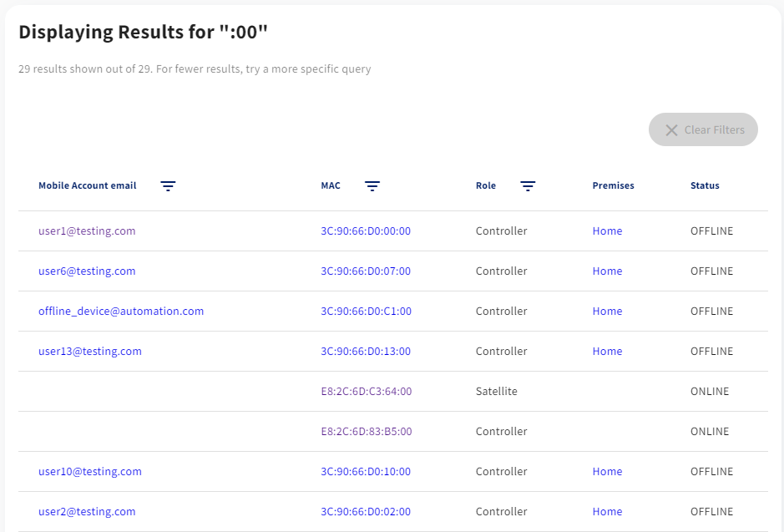Click the Status column header
The image size is (784, 532).
(705, 185)
